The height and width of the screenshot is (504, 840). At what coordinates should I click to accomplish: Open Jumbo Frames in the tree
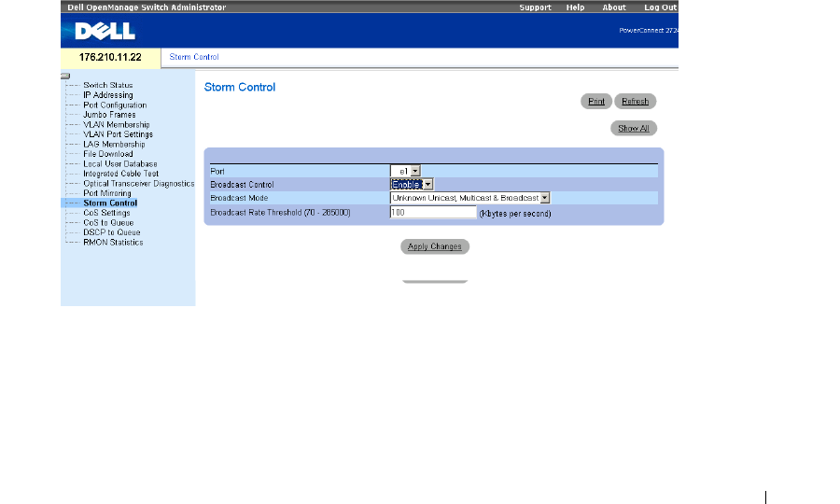click(109, 115)
